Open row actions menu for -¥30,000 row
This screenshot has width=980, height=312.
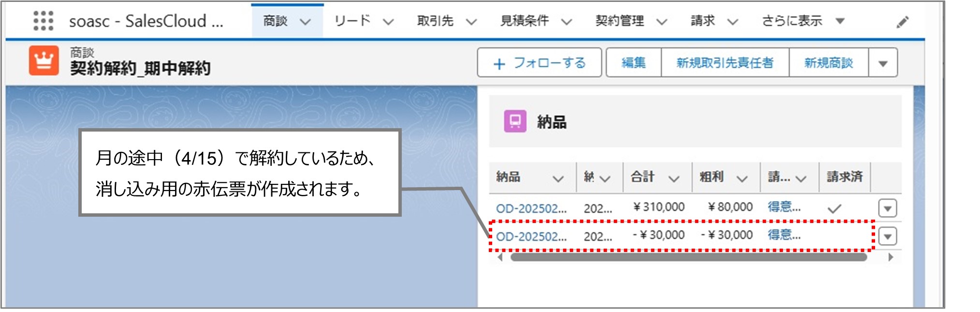point(888,237)
